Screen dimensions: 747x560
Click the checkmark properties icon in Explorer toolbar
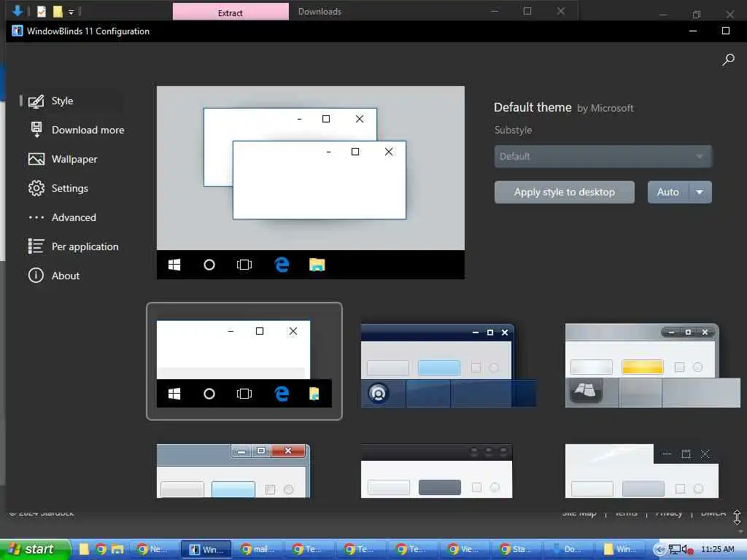click(42, 11)
